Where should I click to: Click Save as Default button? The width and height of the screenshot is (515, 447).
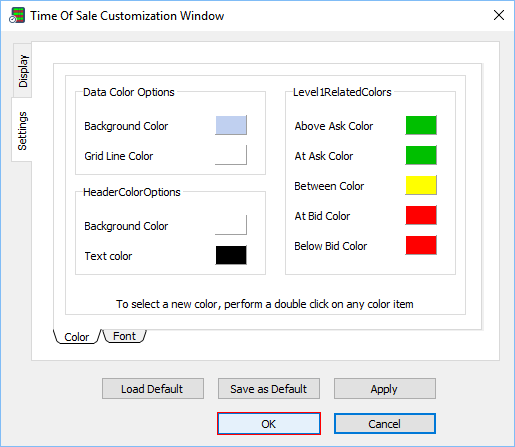pos(269,389)
